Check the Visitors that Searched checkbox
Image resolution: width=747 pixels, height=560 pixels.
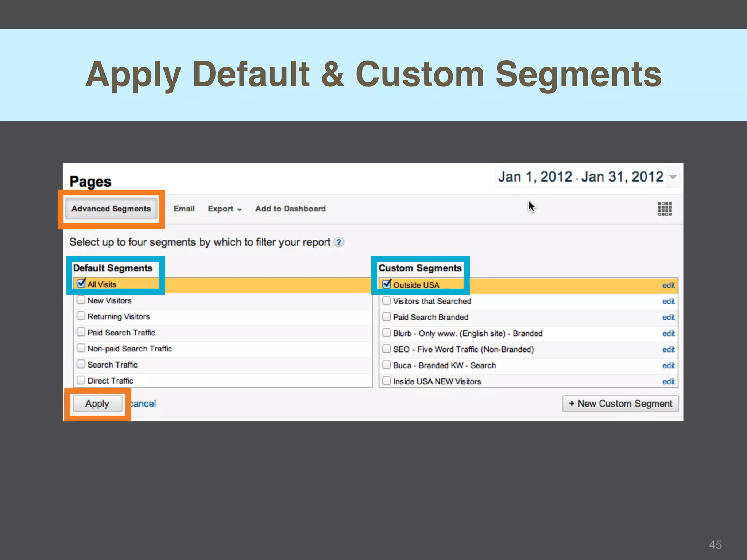387,301
